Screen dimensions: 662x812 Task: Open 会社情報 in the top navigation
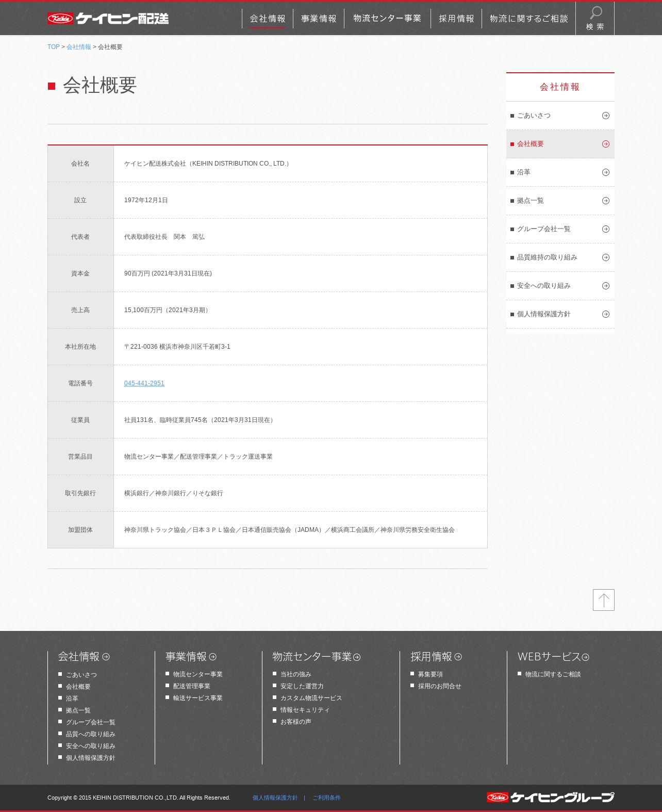(x=268, y=19)
